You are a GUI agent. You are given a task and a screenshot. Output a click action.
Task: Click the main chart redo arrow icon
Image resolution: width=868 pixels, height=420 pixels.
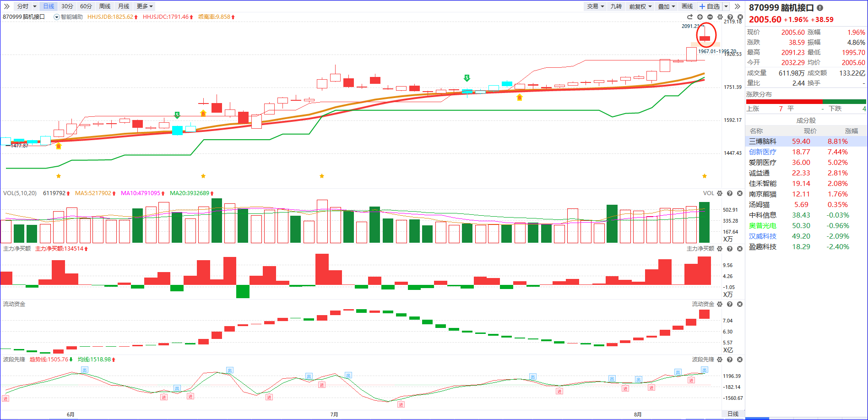pos(690,17)
